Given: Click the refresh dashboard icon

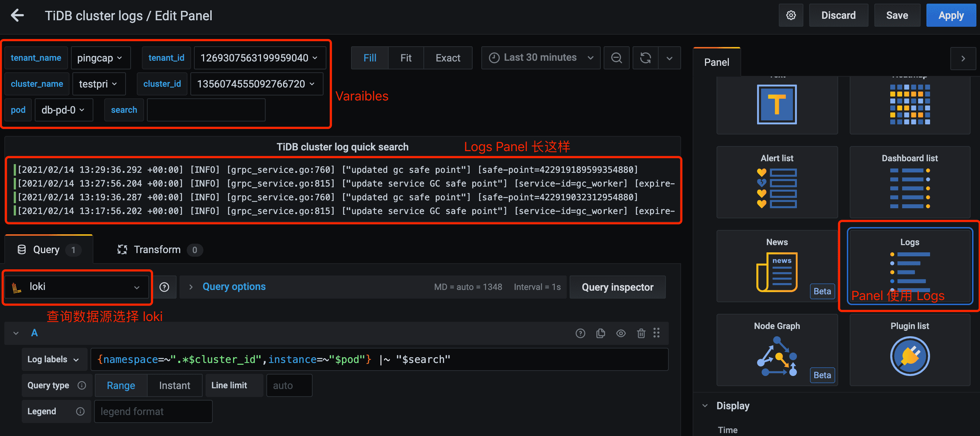Looking at the screenshot, I should coord(646,58).
